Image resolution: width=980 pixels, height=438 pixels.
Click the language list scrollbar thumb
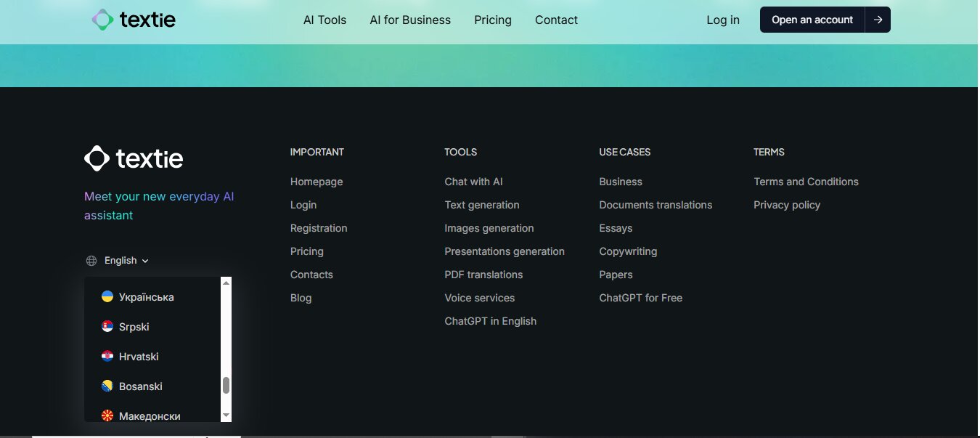coord(226,385)
